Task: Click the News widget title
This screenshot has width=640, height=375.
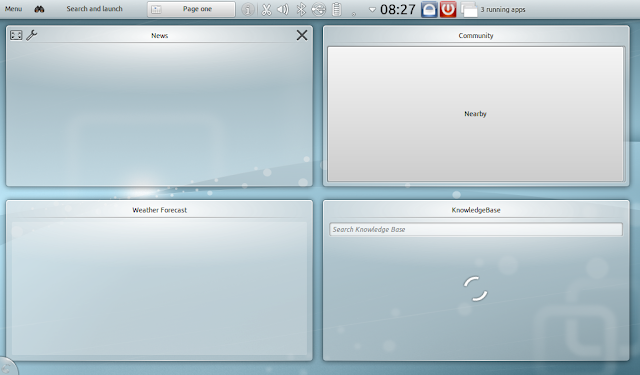Action: coord(160,36)
